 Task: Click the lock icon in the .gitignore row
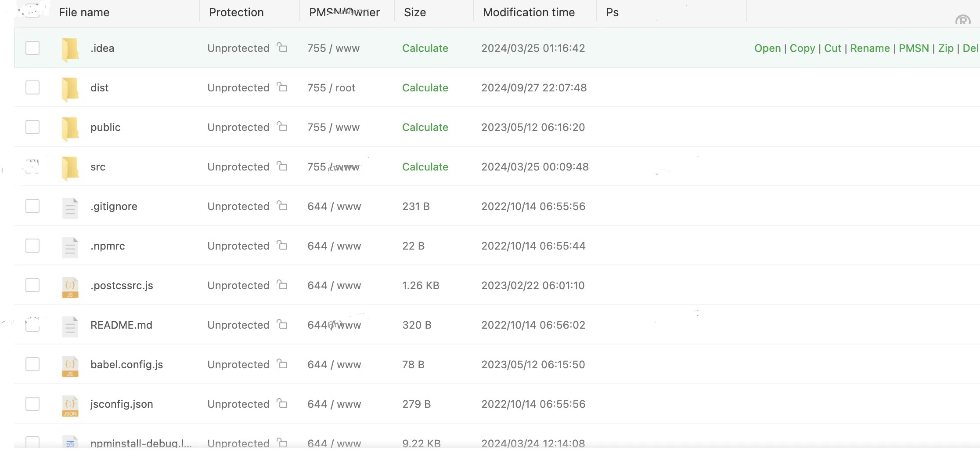pyautogui.click(x=282, y=206)
